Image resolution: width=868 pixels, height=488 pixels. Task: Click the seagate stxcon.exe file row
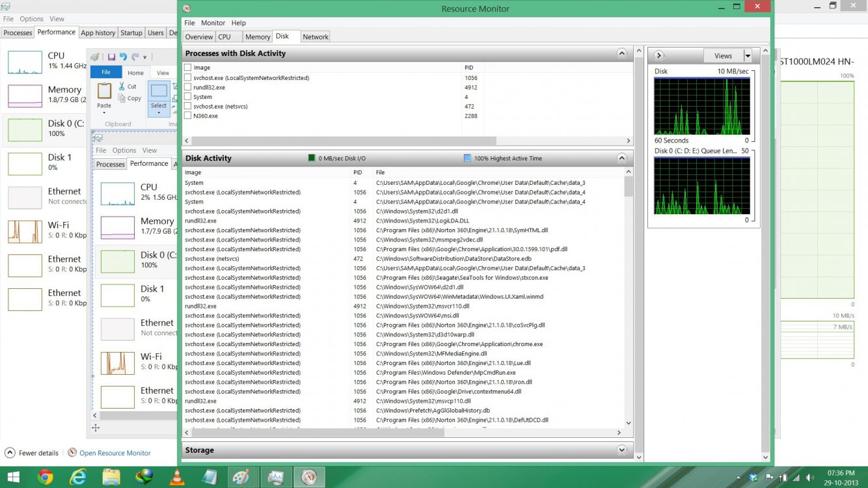point(403,277)
